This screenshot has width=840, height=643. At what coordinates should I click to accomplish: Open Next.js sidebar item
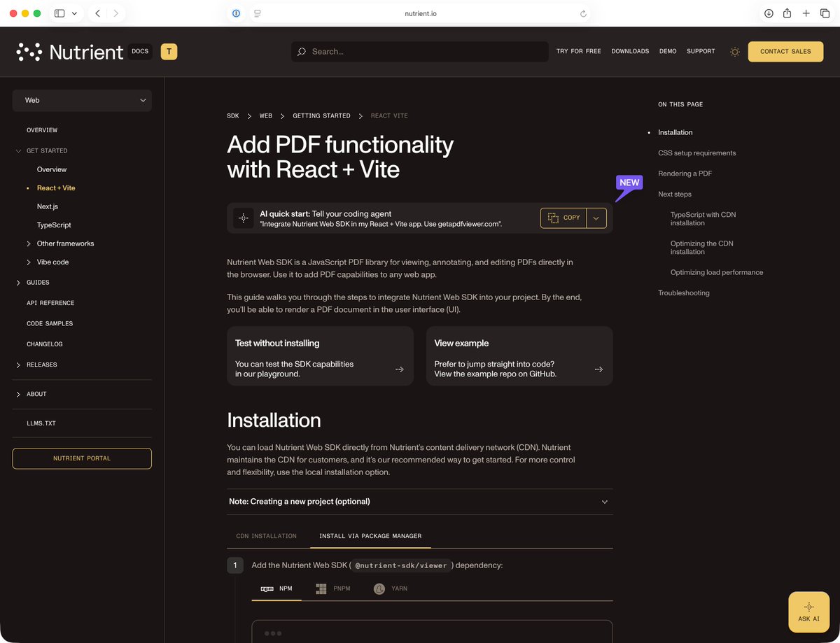pyautogui.click(x=48, y=206)
